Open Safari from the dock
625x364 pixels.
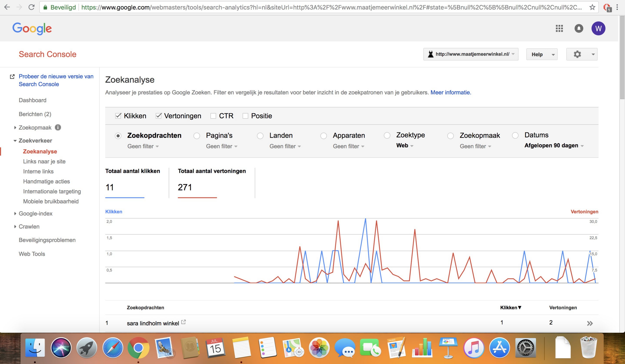click(x=113, y=348)
